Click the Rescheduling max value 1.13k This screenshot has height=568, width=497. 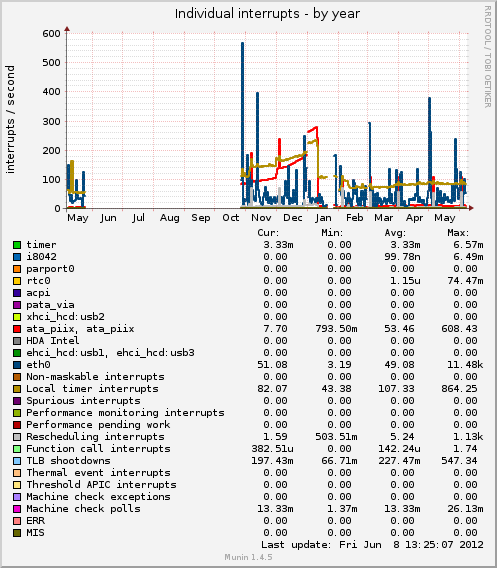[x=468, y=437]
